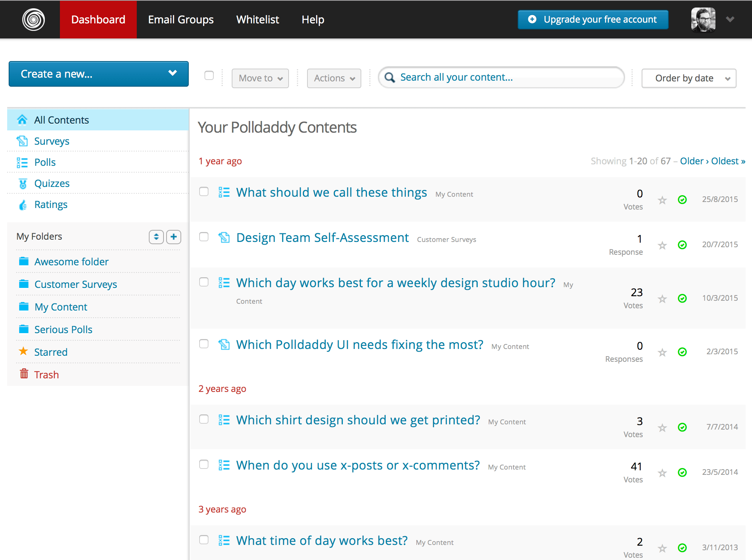Go to Email Groups menu
This screenshot has width=752, height=560.
tap(180, 20)
